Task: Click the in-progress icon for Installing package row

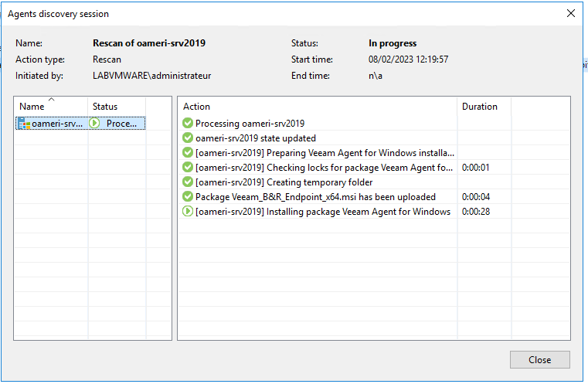Action: coord(188,211)
